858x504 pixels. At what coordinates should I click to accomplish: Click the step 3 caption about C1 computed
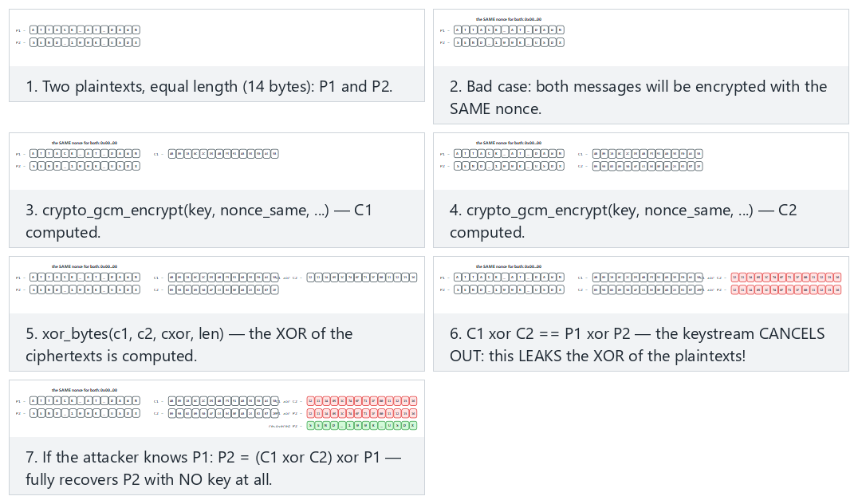(x=199, y=221)
